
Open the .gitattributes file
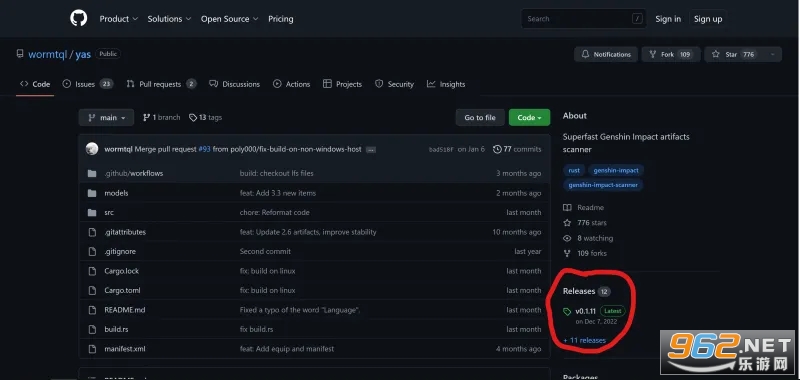click(x=125, y=232)
